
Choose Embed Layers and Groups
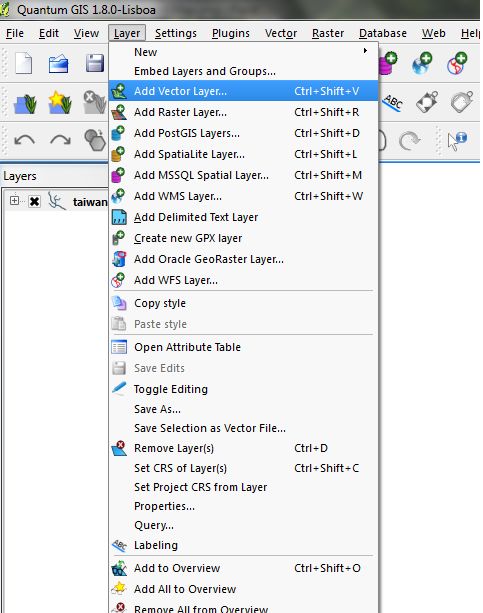[x=243, y=71]
